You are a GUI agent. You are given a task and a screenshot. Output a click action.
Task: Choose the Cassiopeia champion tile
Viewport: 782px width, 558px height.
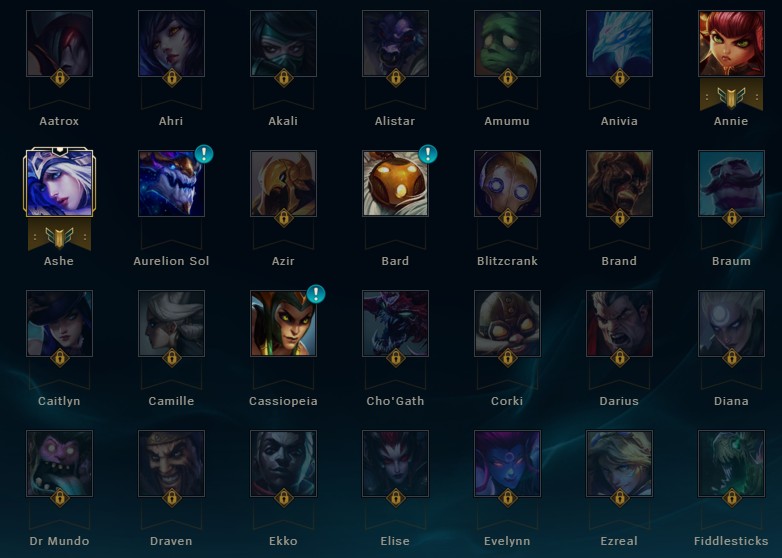(x=283, y=323)
